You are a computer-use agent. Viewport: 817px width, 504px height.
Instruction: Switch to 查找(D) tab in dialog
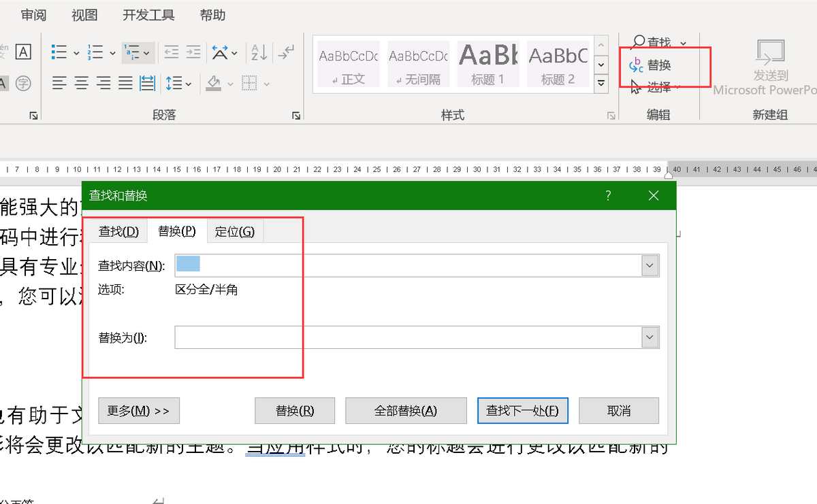click(118, 231)
